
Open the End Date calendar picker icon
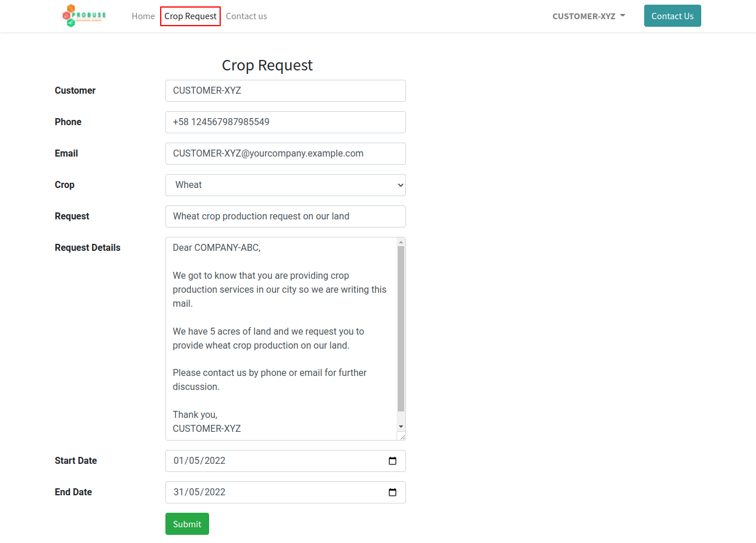coord(393,492)
